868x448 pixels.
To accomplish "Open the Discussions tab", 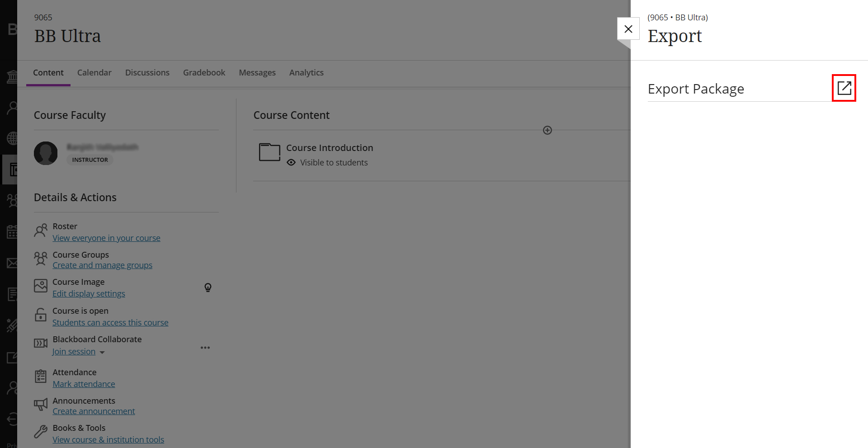I will click(147, 73).
